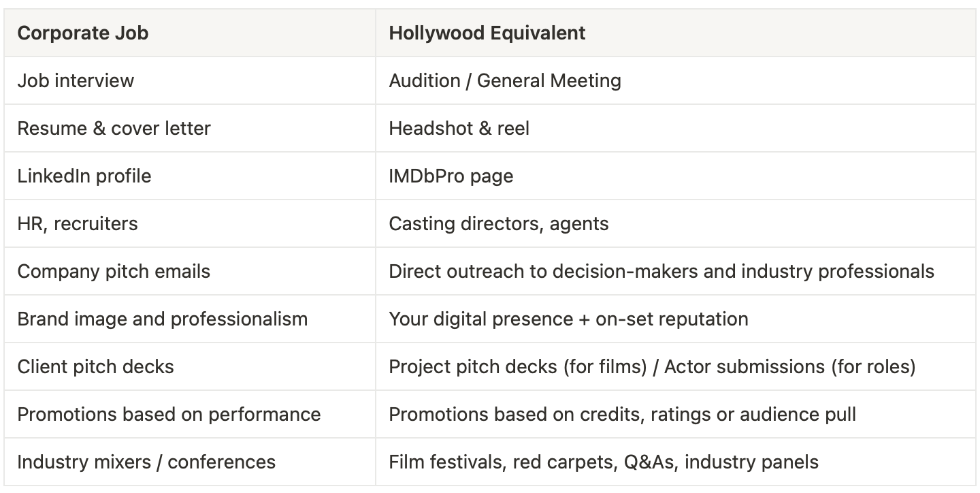Screen dimensions: 980x493
Task: Select the "Client pitch decks" cell
Action: coord(96,366)
